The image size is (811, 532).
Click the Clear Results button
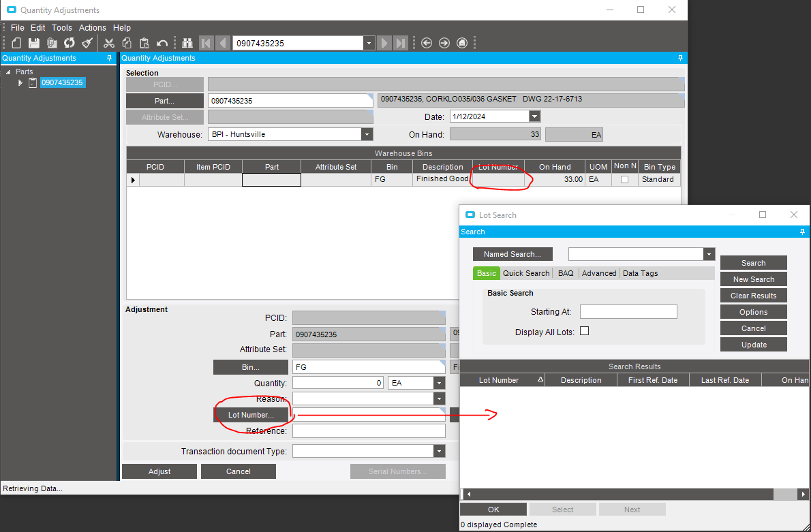(754, 295)
